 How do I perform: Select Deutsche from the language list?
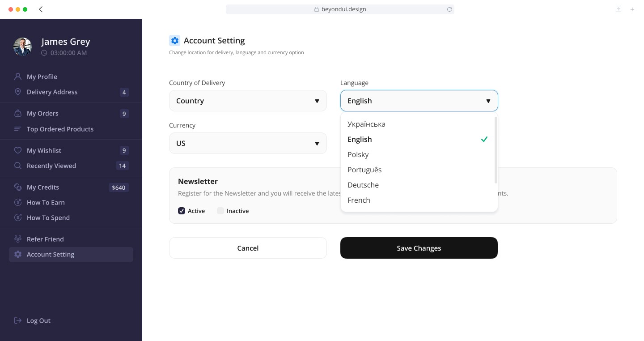click(363, 185)
